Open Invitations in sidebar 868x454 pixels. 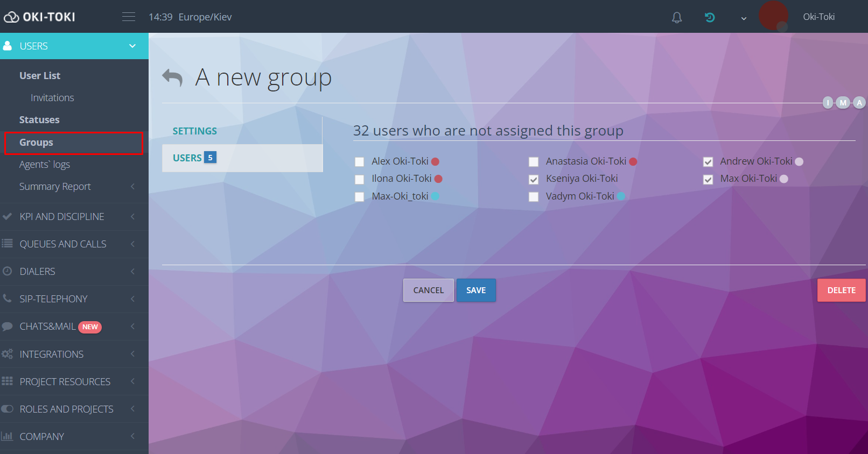pos(52,98)
